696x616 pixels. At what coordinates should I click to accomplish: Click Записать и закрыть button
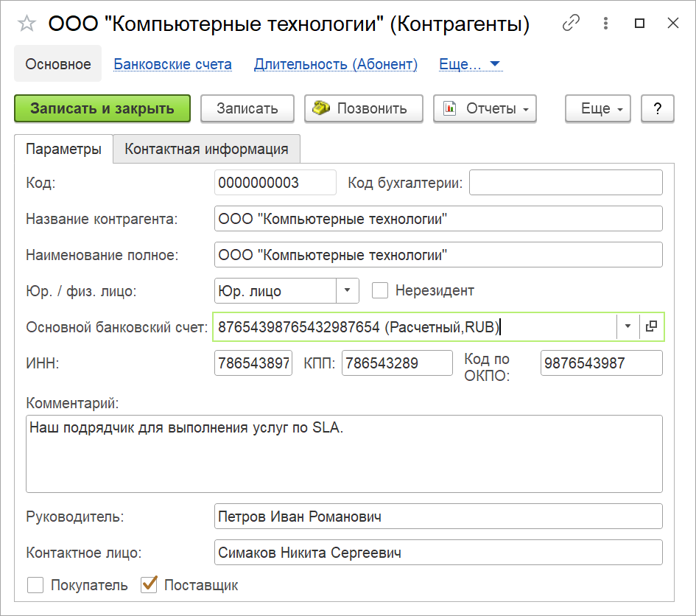pyautogui.click(x=102, y=108)
